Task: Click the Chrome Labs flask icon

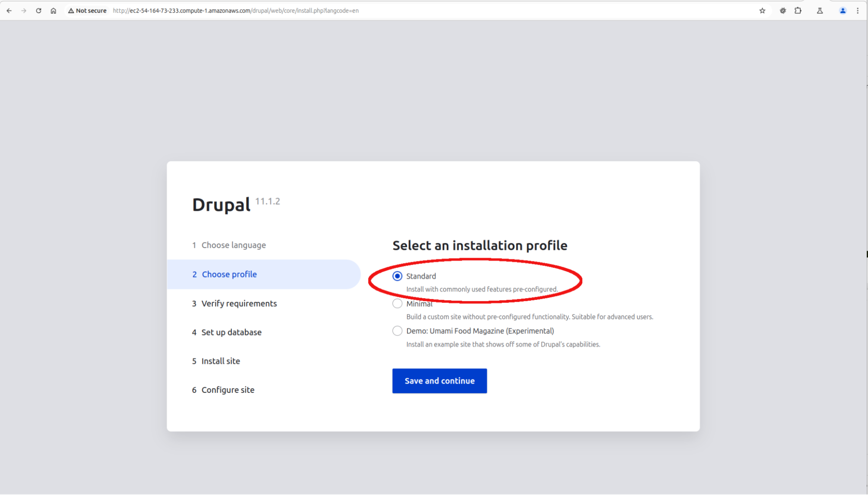Action: (820, 11)
